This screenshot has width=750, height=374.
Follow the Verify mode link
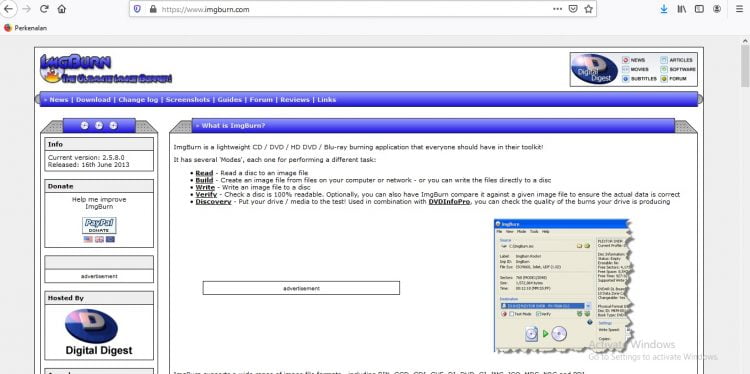[x=206, y=195]
